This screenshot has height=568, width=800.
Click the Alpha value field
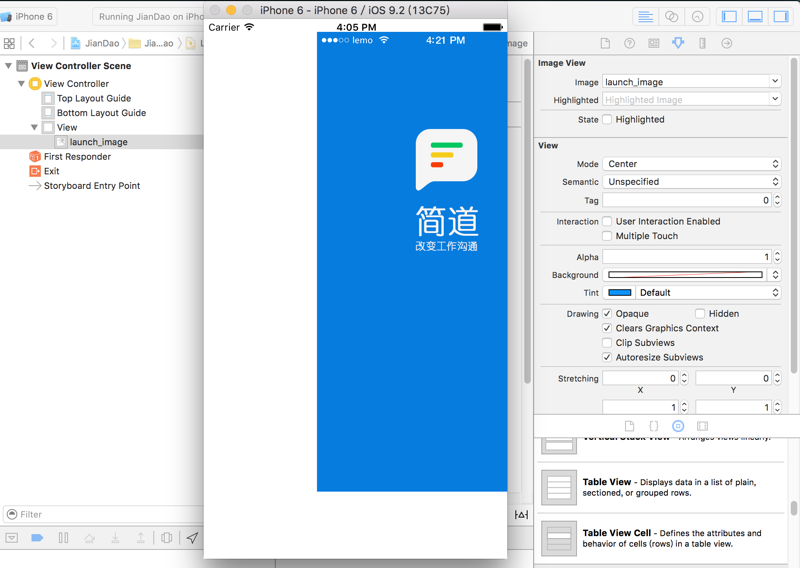click(687, 257)
